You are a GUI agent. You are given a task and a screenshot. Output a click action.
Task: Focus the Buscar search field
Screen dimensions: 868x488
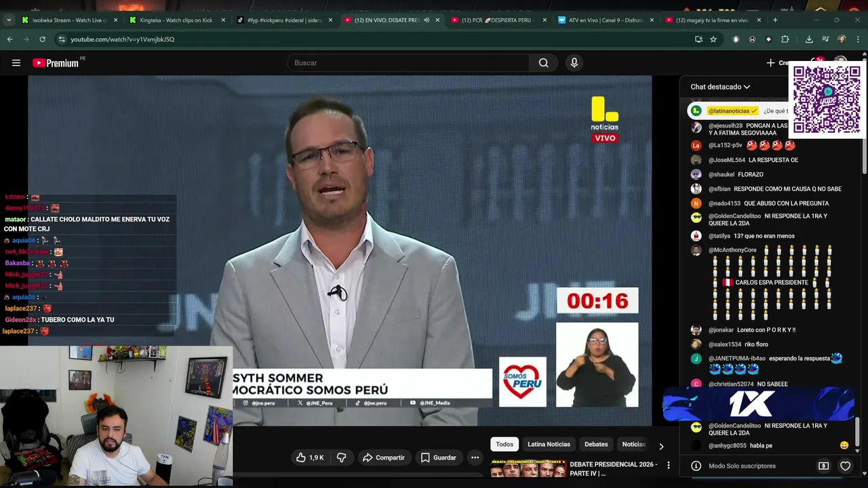click(x=408, y=63)
